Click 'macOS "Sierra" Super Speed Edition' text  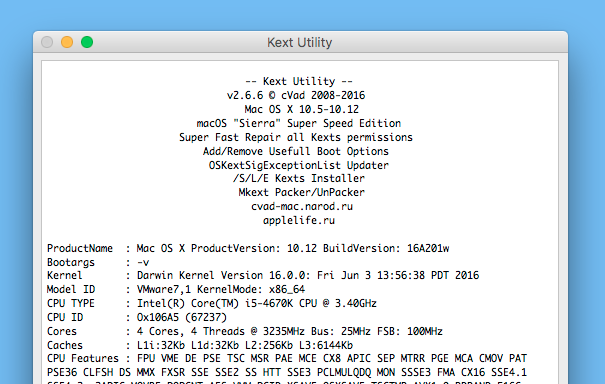click(299, 123)
